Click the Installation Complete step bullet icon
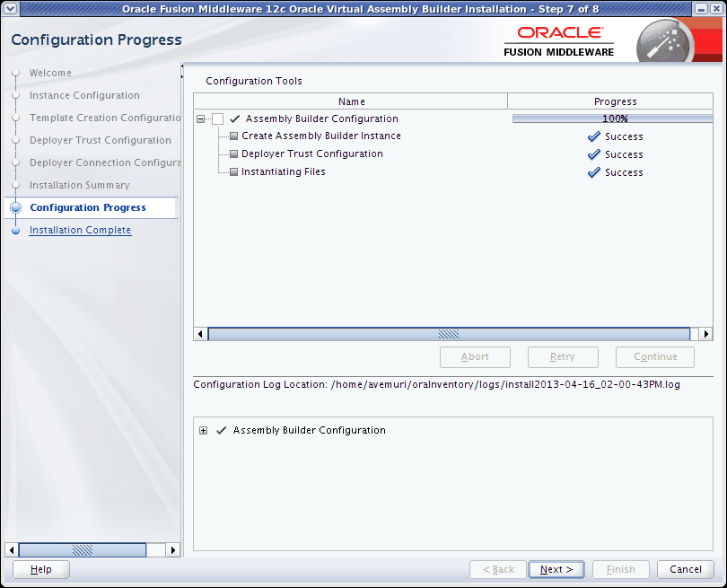Viewport: 727px width, 588px height. pos(16,231)
